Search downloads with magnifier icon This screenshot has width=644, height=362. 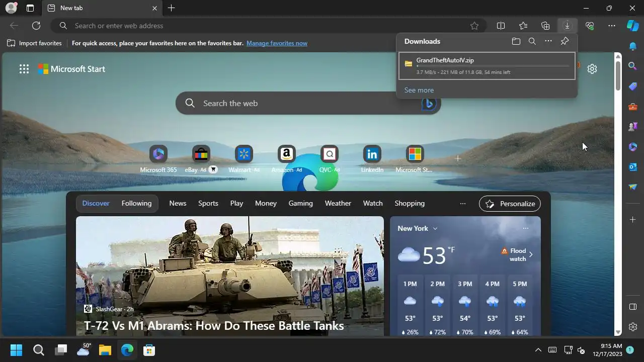tap(532, 41)
